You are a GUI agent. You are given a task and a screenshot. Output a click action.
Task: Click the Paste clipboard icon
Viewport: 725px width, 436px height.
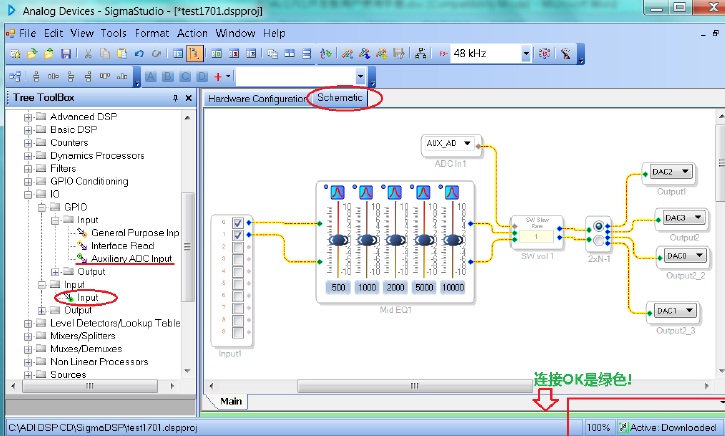122,54
